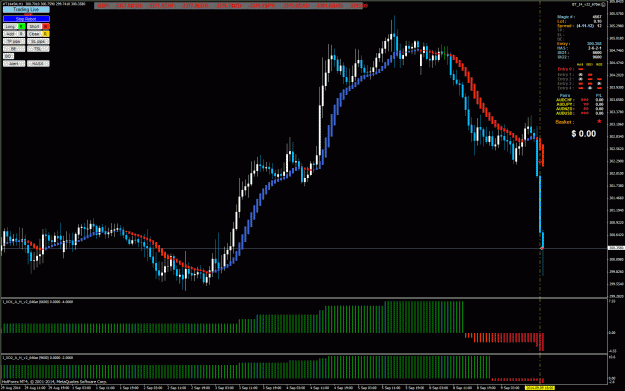The image size is (625, 391).
Task: Click the Close button in trade panel
Action: pos(34,34)
